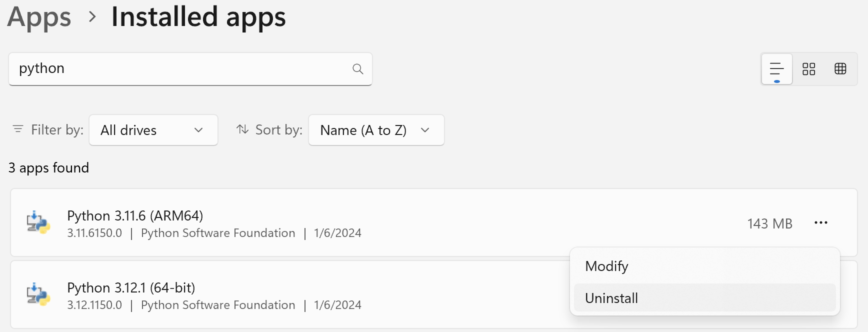Viewport: 868px width, 332px height.
Task: Click the Python 3.11.6 installer icon
Action: click(38, 223)
